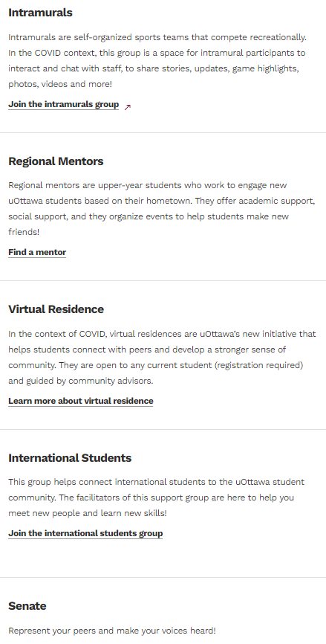Join the international students group
Screen dimensions: 326x644
click(85, 533)
